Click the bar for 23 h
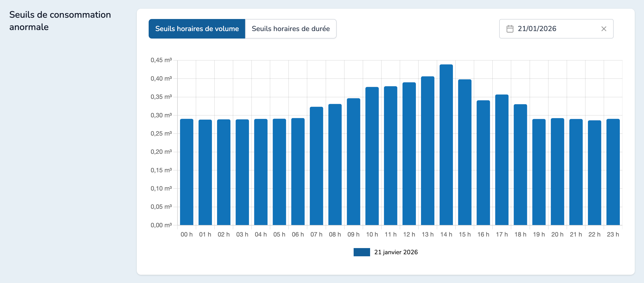This screenshot has height=283, width=644. point(613,172)
